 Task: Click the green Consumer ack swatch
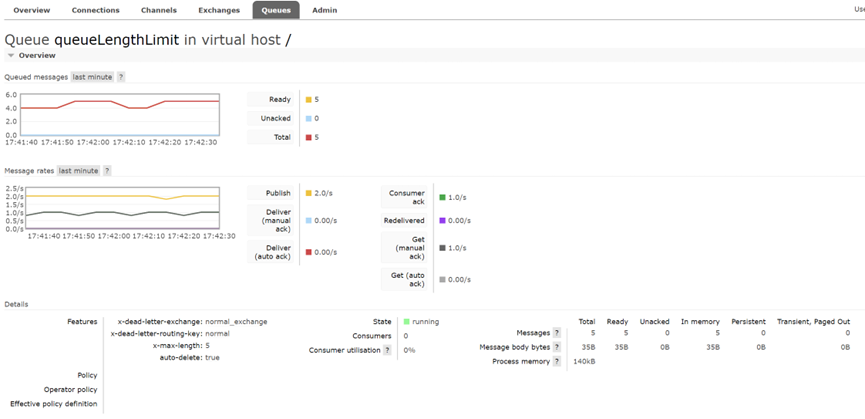click(x=442, y=197)
